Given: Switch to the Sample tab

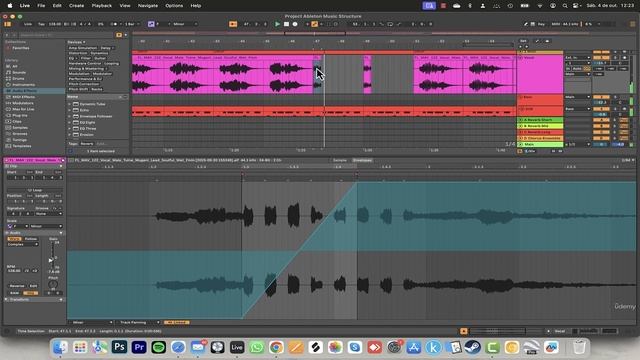Looking at the screenshot, I should point(340,160).
